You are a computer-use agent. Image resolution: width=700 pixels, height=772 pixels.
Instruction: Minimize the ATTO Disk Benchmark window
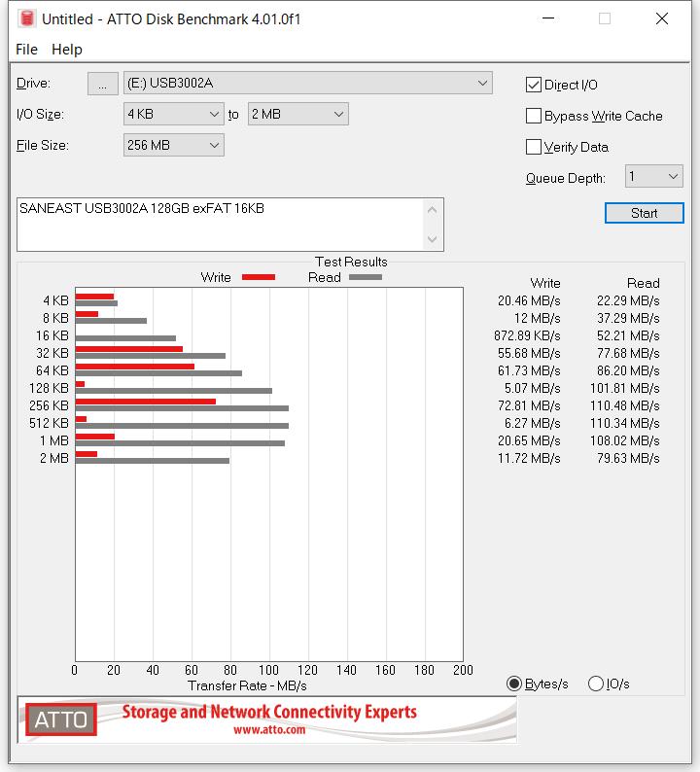(548, 18)
